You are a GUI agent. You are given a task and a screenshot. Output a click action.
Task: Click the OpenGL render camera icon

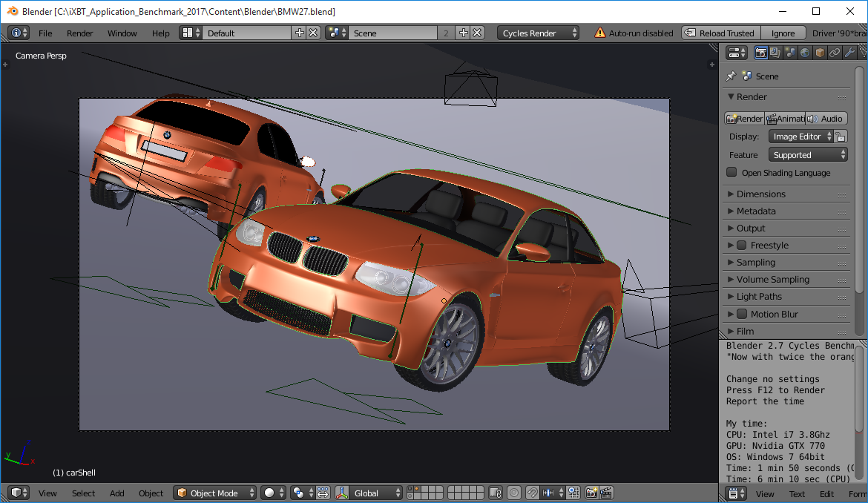pyautogui.click(x=592, y=493)
